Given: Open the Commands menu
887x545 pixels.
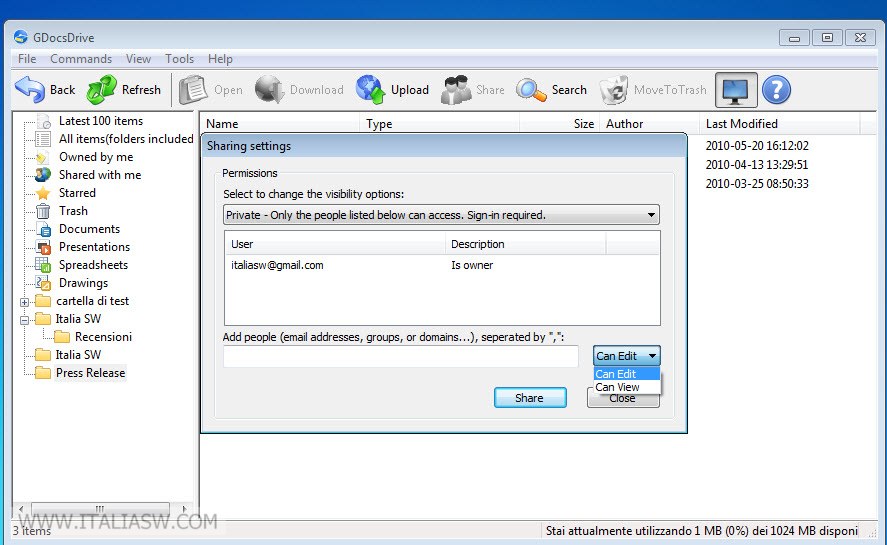Looking at the screenshot, I should click(81, 59).
